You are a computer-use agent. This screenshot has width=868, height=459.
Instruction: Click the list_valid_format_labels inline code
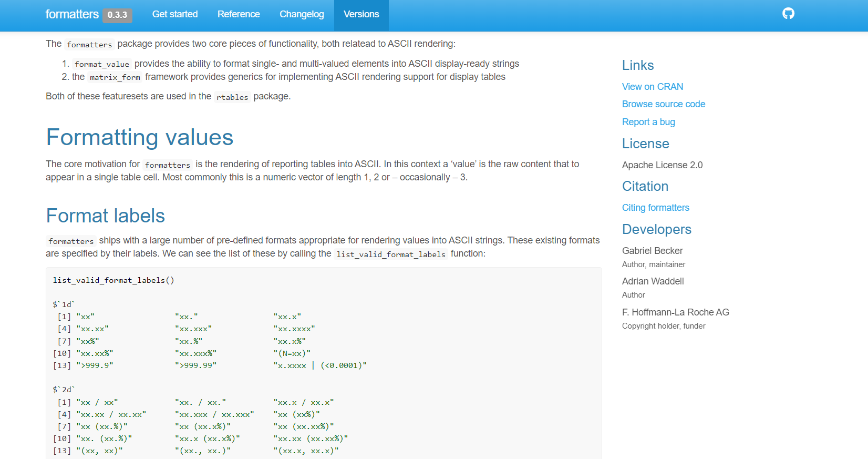(391, 254)
